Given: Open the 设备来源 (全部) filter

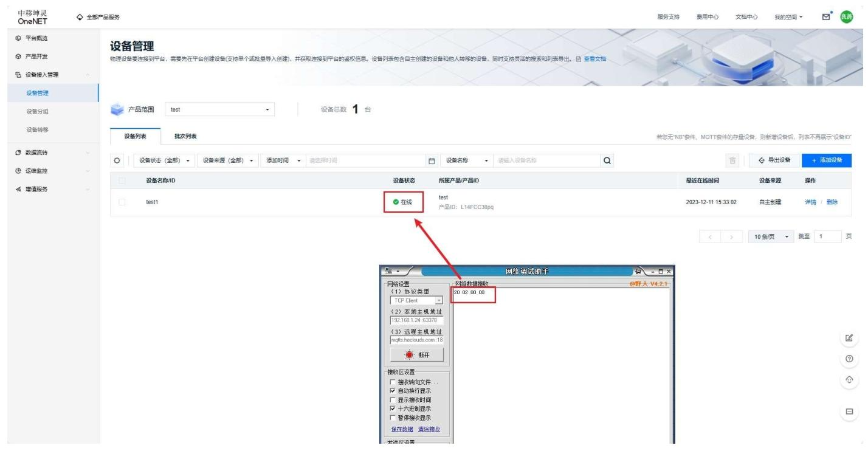Looking at the screenshot, I should click(228, 160).
